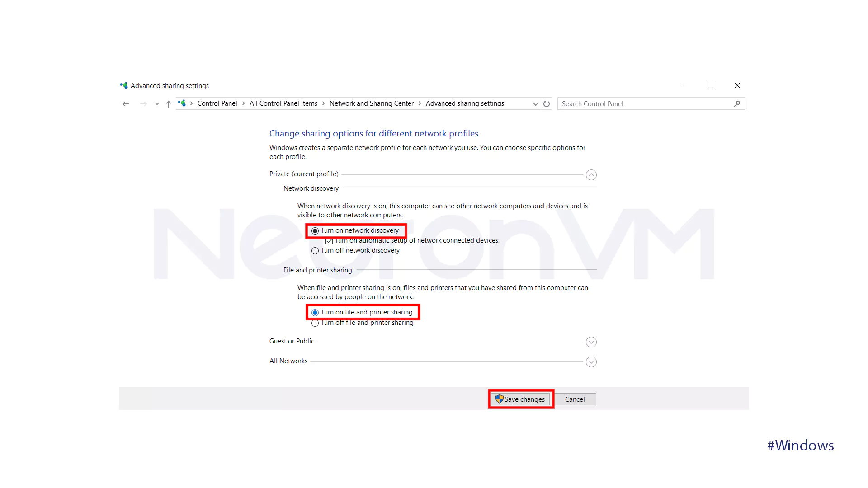868x488 pixels.
Task: Click the refresh icon in address bar
Action: [x=547, y=103]
